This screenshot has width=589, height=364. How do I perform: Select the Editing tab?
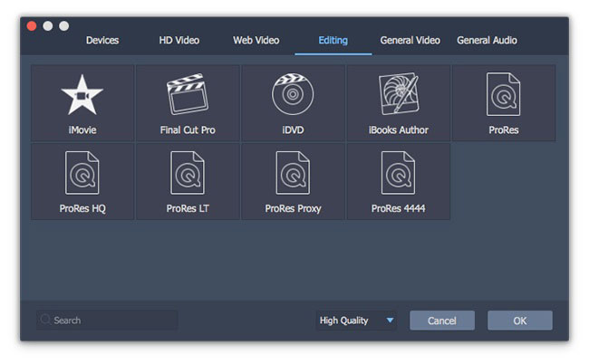click(333, 40)
